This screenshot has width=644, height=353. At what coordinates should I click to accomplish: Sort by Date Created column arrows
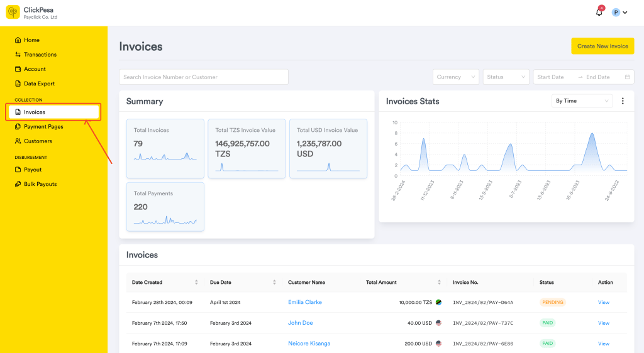pos(196,282)
